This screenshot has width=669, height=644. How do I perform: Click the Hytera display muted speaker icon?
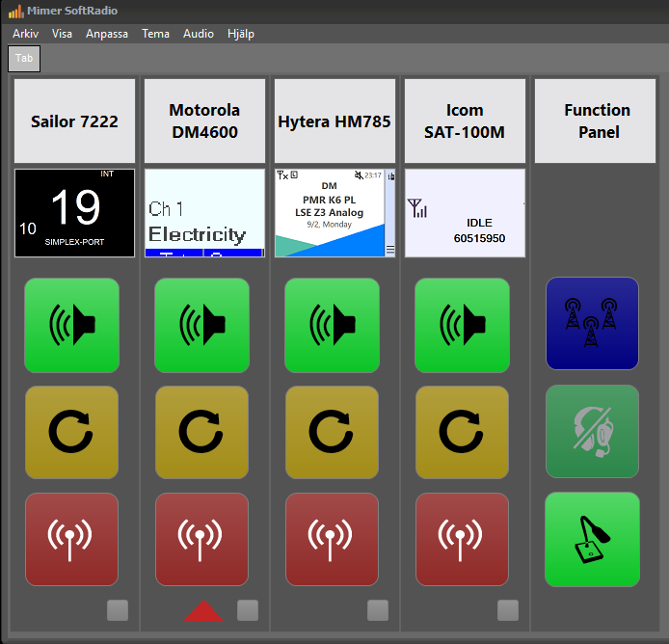pyautogui.click(x=359, y=174)
